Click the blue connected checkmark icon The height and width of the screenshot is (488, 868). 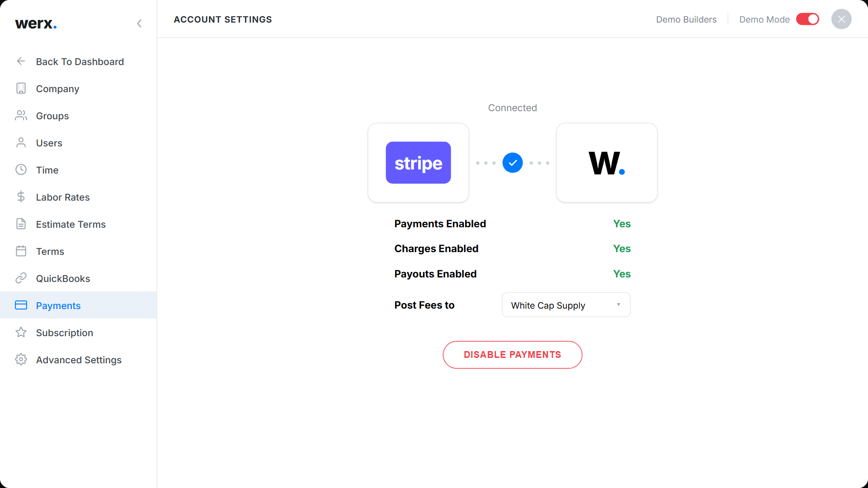click(513, 163)
